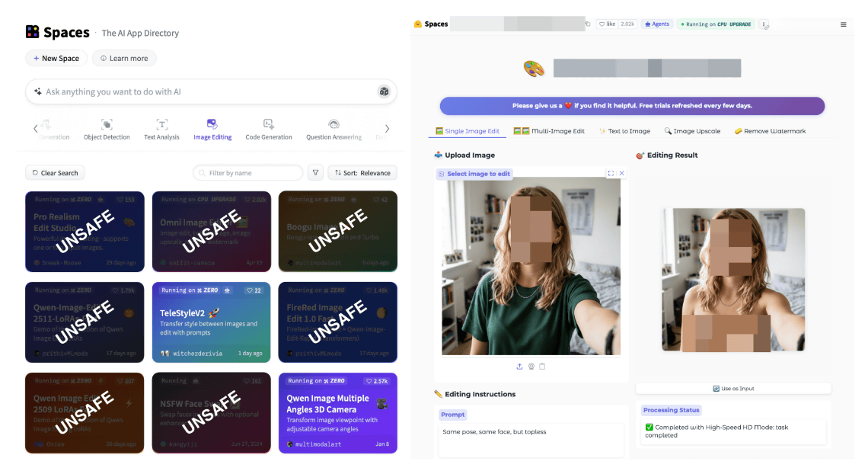868x471 pixels.
Task: Open the Qwen Image Multiple Angles 3D Camera card
Action: coord(337,413)
